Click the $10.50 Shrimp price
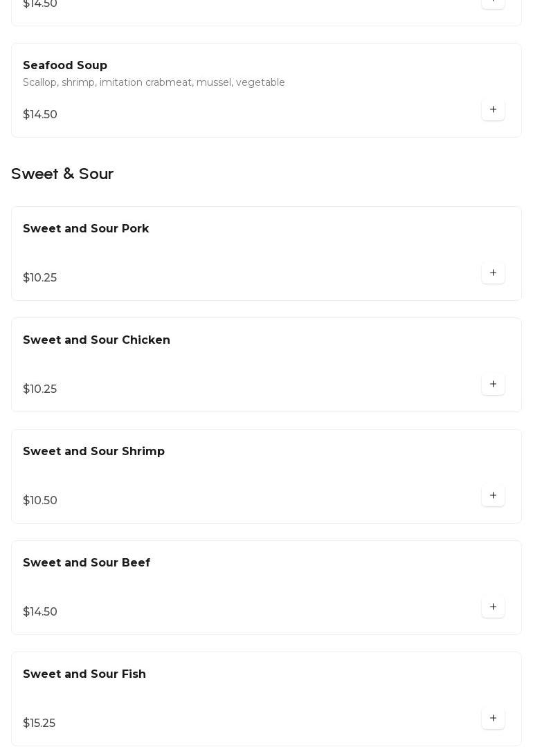533x756 pixels. click(40, 501)
